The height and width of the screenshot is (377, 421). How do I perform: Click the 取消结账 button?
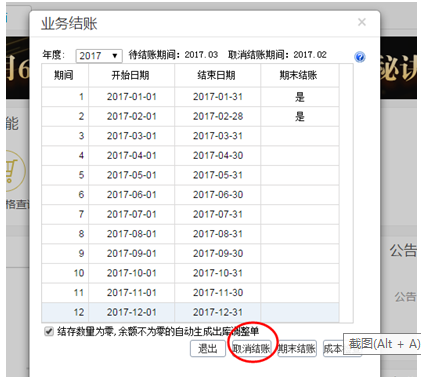pos(252,349)
